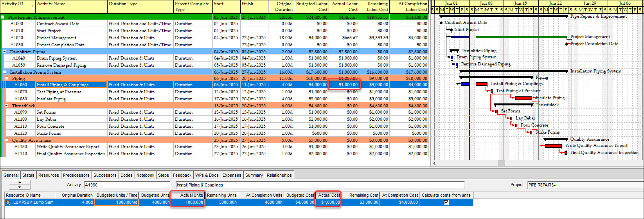
Task: Open the Expenses tab
Action: pyautogui.click(x=232, y=175)
